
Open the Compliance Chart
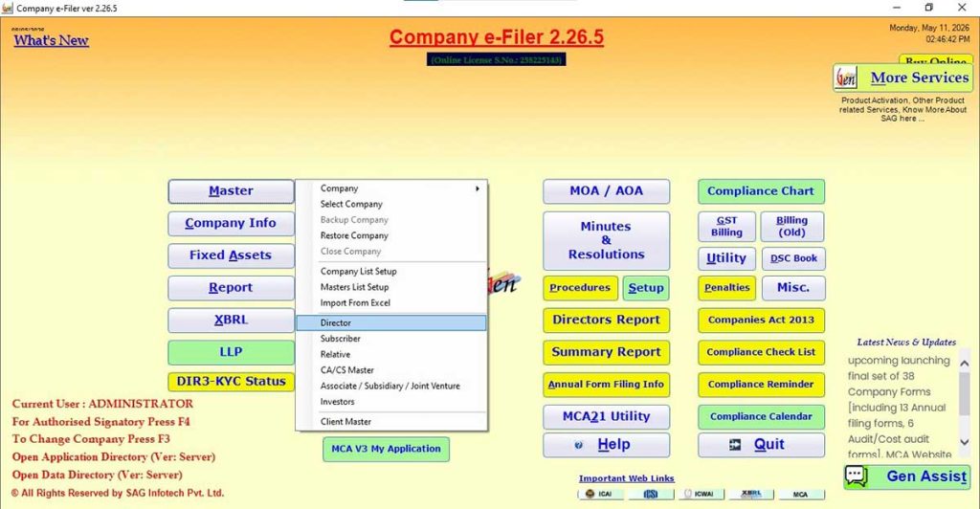point(761,191)
